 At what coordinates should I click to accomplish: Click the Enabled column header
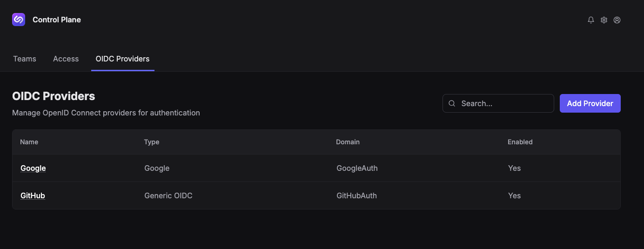coord(520,142)
